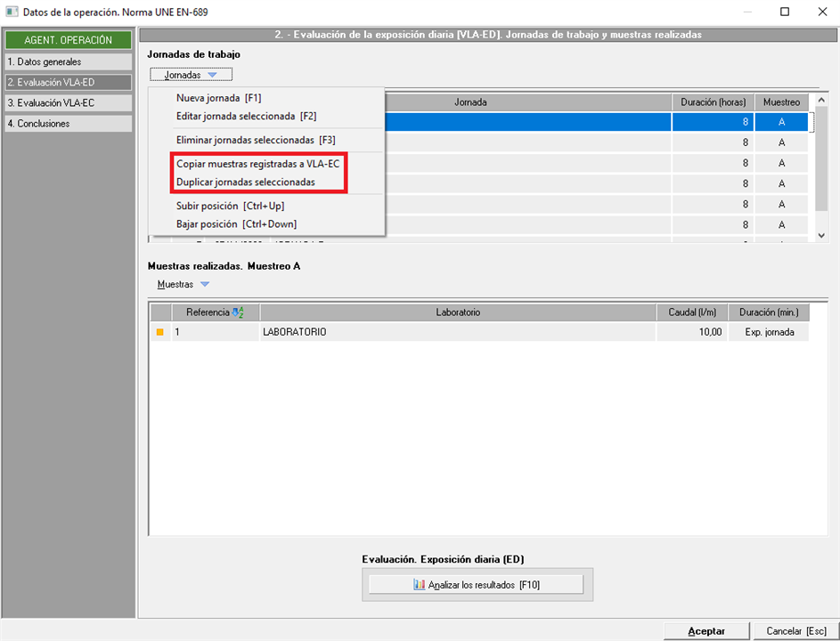
Task: Click the jornadas list scrollbar thumb
Action: [x=821, y=158]
